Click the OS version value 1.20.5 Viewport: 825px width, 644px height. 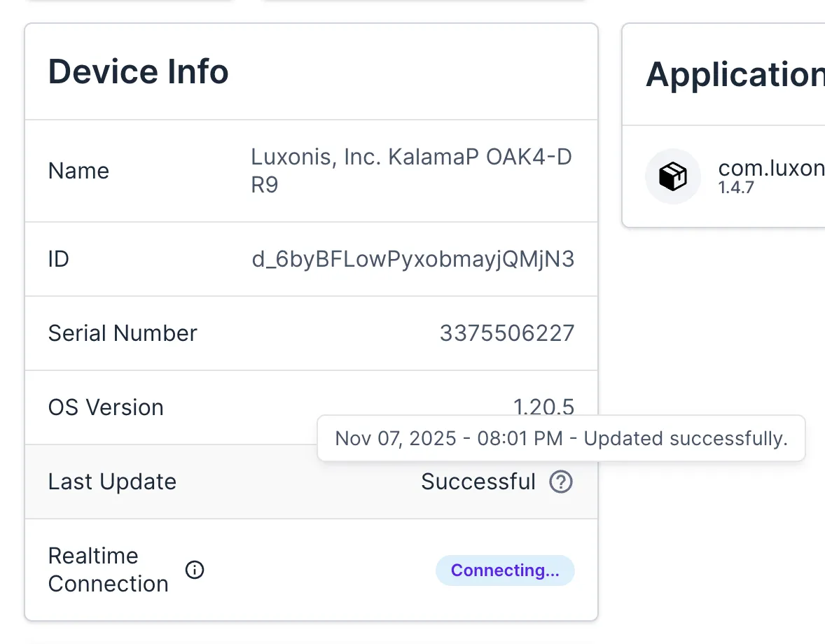543,406
